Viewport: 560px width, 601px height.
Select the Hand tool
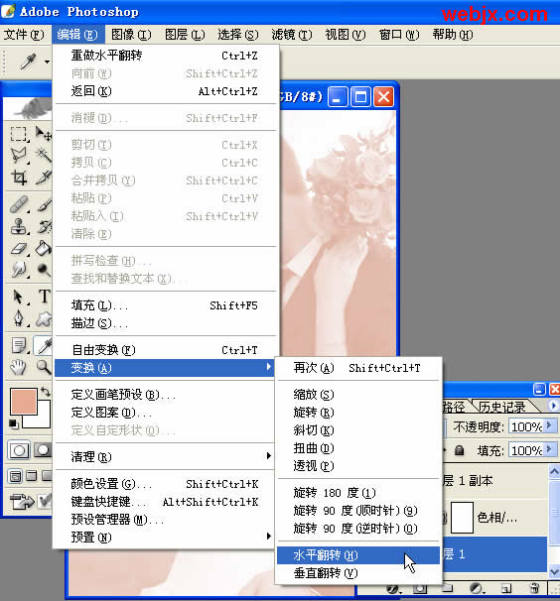coord(18,367)
